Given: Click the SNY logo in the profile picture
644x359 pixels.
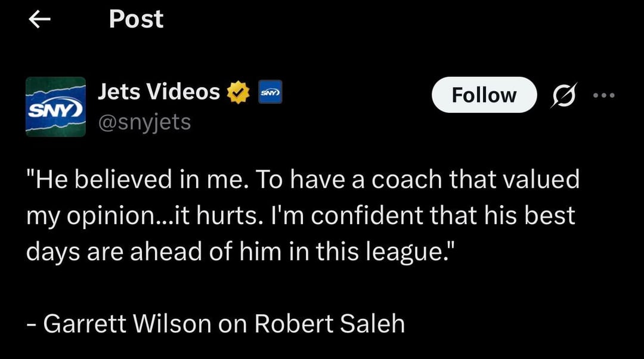Looking at the screenshot, I should [55, 108].
